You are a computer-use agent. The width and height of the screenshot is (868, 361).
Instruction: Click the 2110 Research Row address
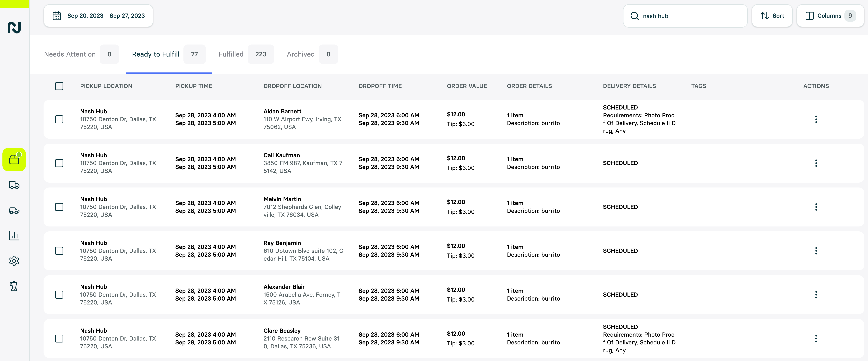pyautogui.click(x=302, y=342)
